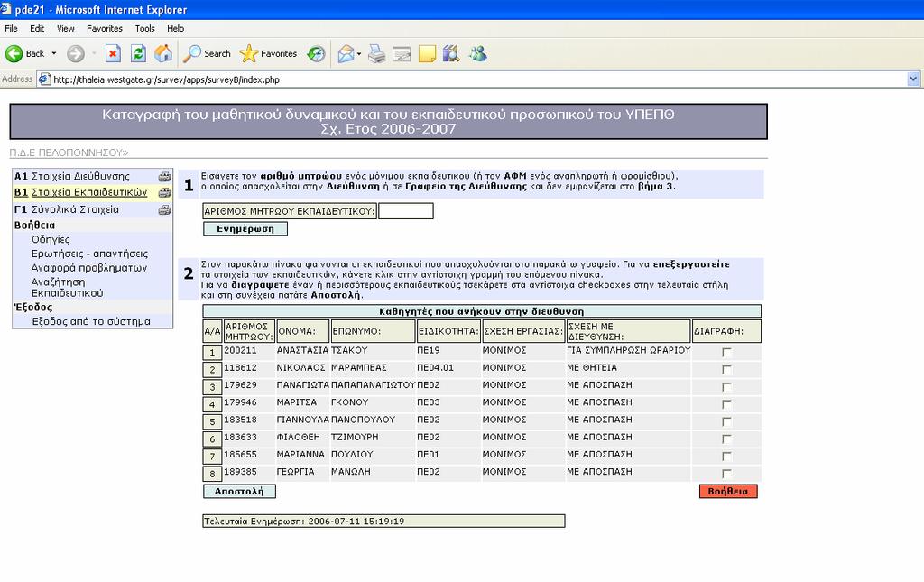Open the Οδηγίες help link
The height and width of the screenshot is (582, 924).
tap(51, 239)
